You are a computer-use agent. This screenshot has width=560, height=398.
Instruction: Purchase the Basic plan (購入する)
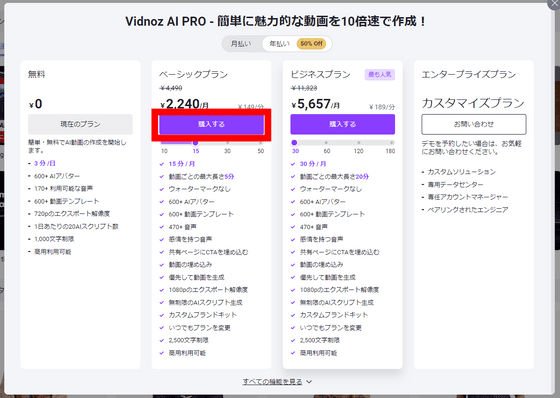[x=211, y=124]
